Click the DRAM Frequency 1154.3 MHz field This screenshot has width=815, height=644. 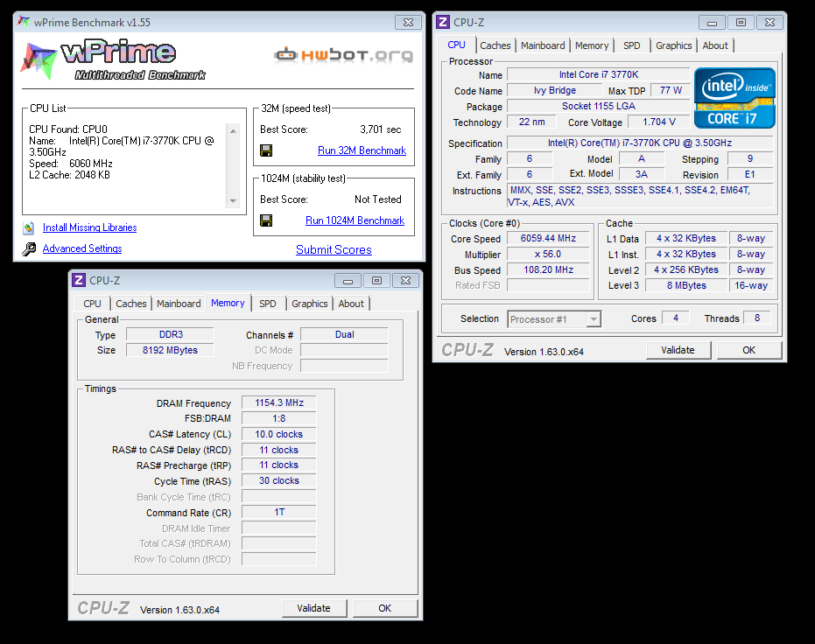[279, 403]
